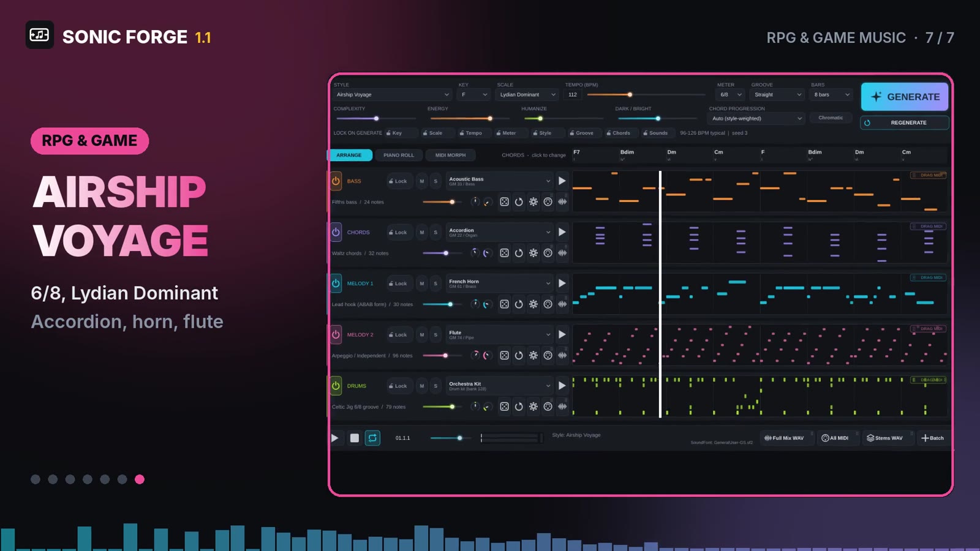This screenshot has height=551, width=980.
Task: Click the Generate button
Action: click(905, 97)
